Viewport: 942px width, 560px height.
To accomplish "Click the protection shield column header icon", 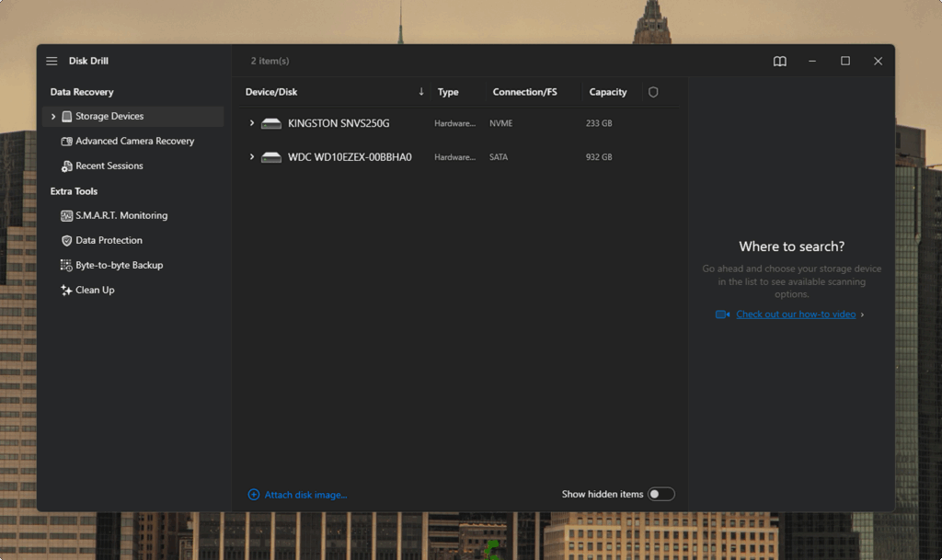I will coord(653,92).
